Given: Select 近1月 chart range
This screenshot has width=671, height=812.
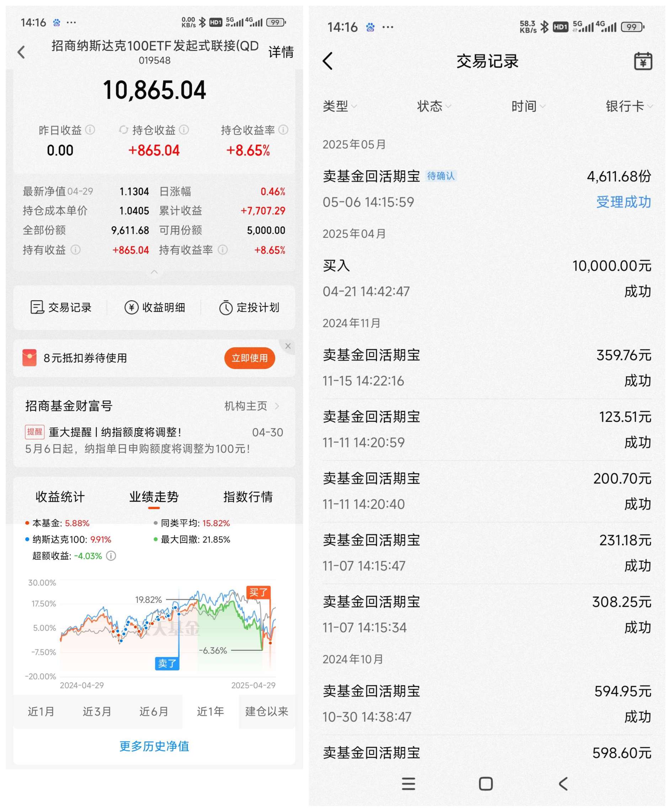Looking at the screenshot, I should point(41,711).
